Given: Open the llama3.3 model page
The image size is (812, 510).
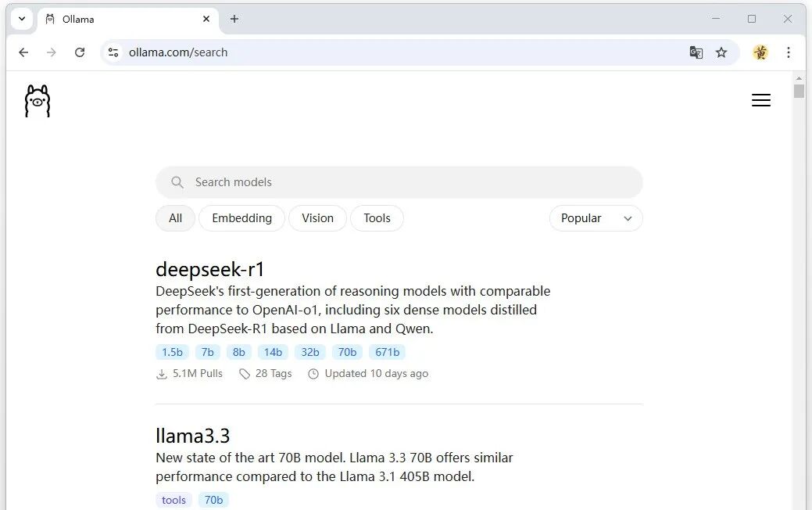Looking at the screenshot, I should point(192,436).
